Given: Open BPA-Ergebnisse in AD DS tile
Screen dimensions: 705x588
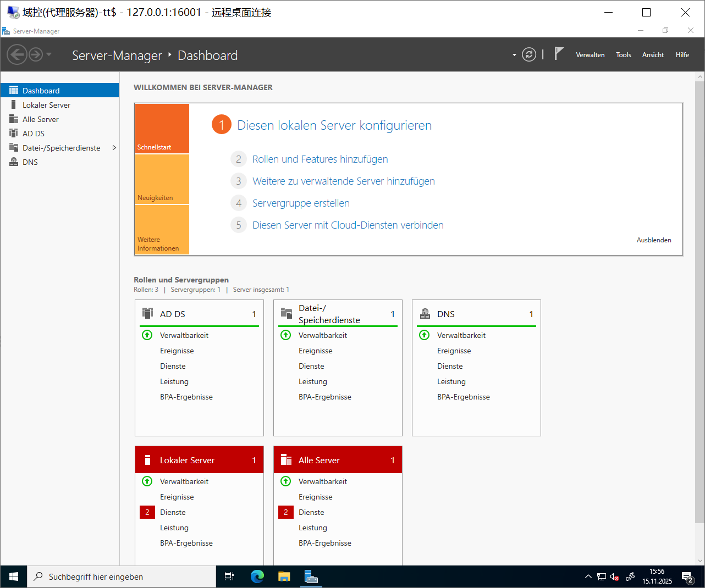Looking at the screenshot, I should pyautogui.click(x=186, y=397).
